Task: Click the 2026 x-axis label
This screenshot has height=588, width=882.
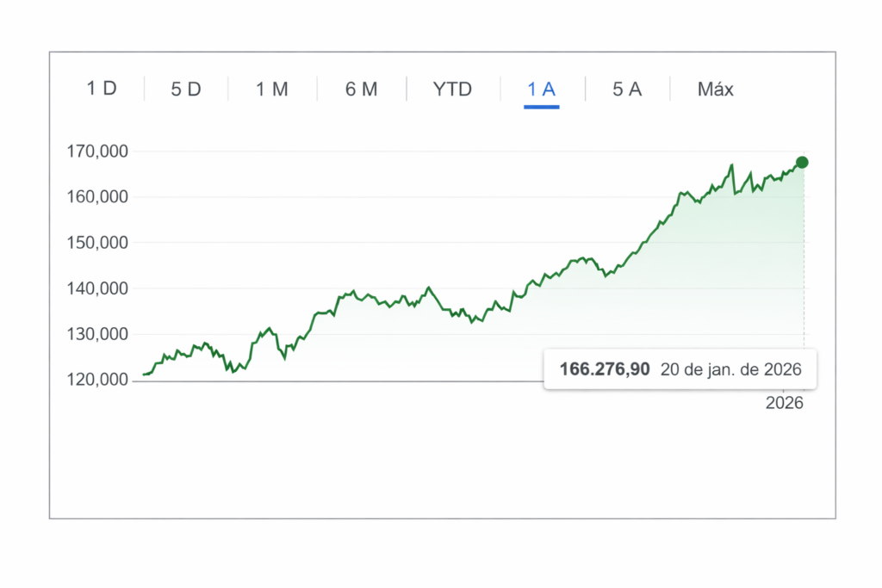Action: [784, 404]
